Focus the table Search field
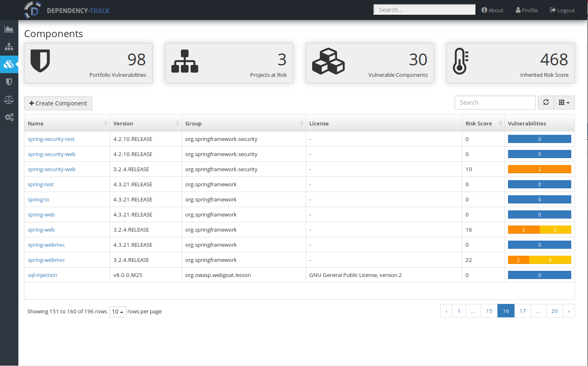 pos(495,103)
